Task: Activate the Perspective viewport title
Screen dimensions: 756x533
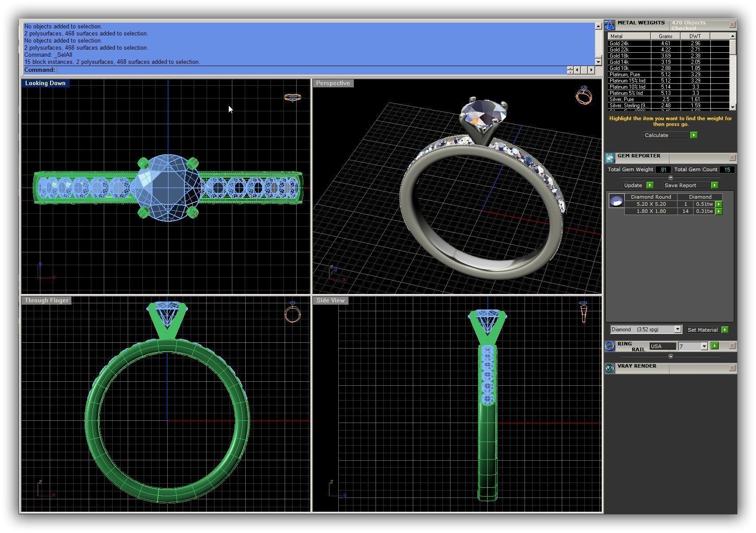Action: click(333, 83)
